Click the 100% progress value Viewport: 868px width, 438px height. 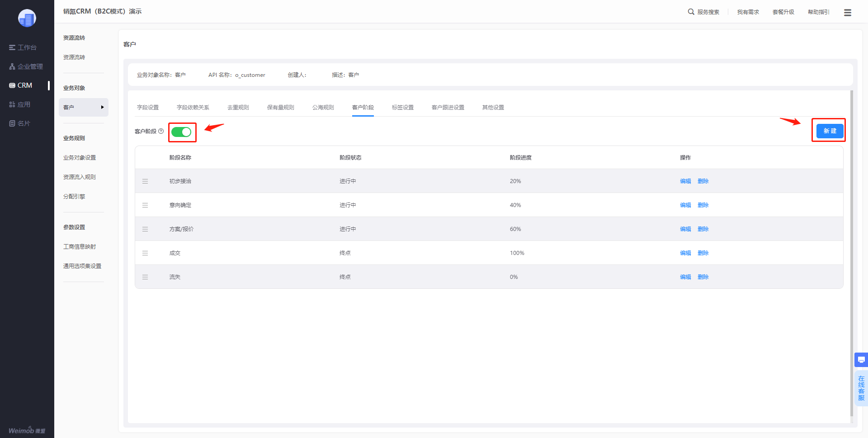click(x=517, y=253)
